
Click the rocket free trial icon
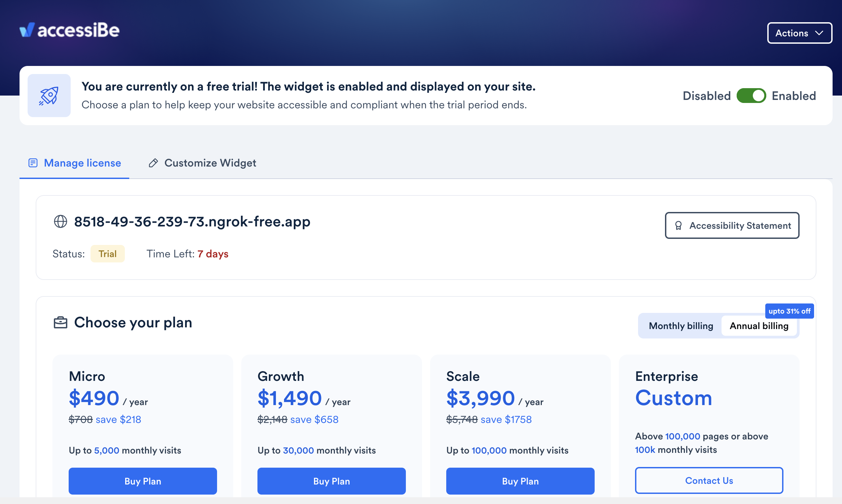tap(49, 96)
